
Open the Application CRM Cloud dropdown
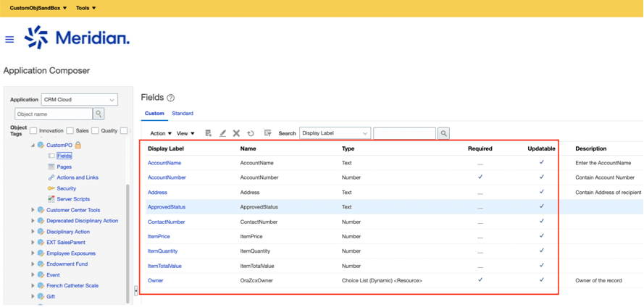point(79,100)
